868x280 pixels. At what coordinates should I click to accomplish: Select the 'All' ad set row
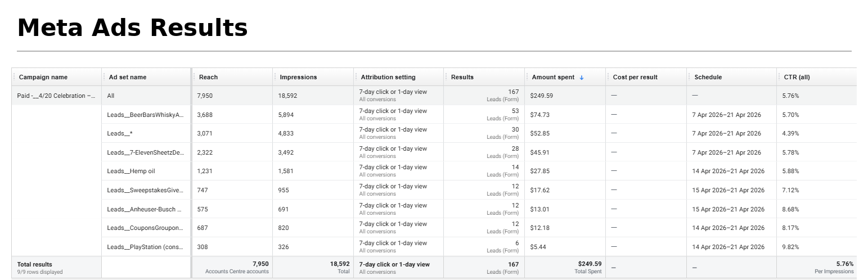click(111, 96)
